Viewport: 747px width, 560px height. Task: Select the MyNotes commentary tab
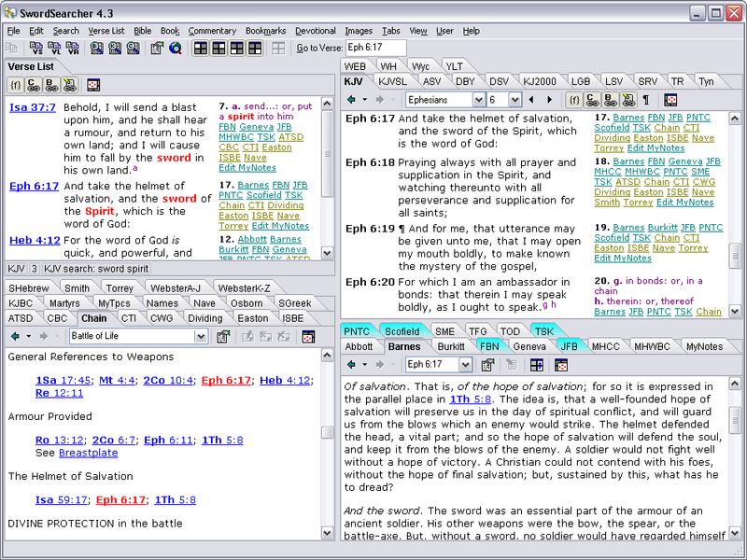[705, 346]
